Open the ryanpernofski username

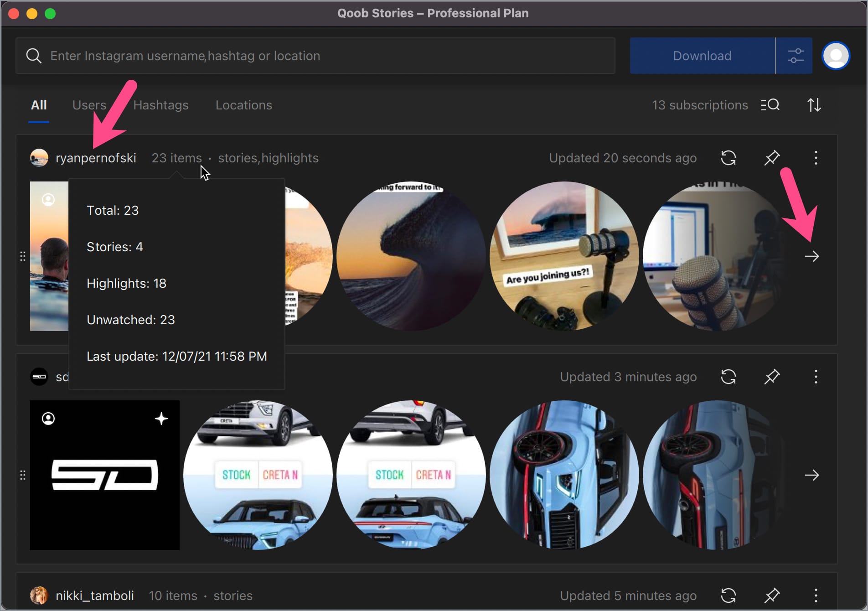pos(96,158)
